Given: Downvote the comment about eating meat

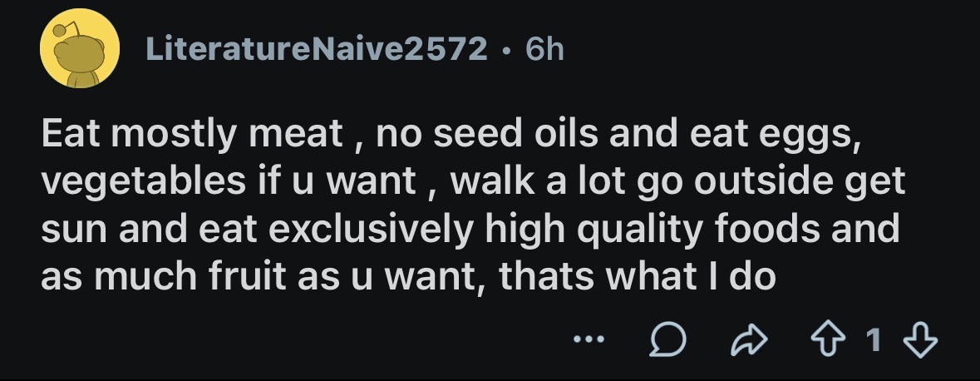Looking at the screenshot, I should click(921, 341).
